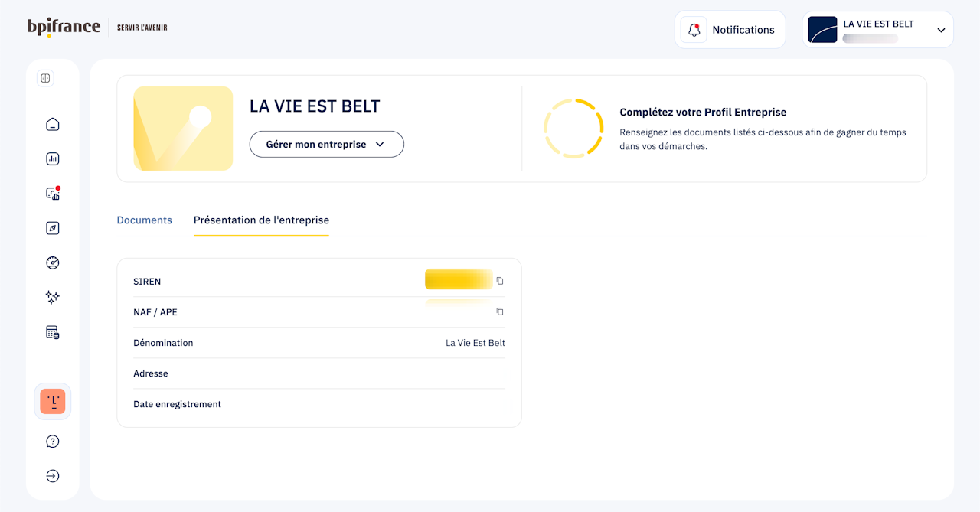This screenshot has width=980, height=512.
Task: Select the Présentation de l'entreprise tab
Action: pos(261,220)
